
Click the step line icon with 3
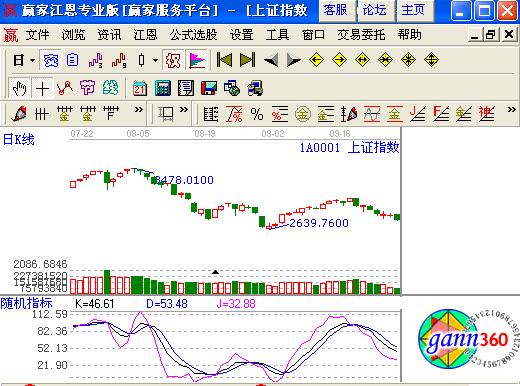click(x=96, y=60)
